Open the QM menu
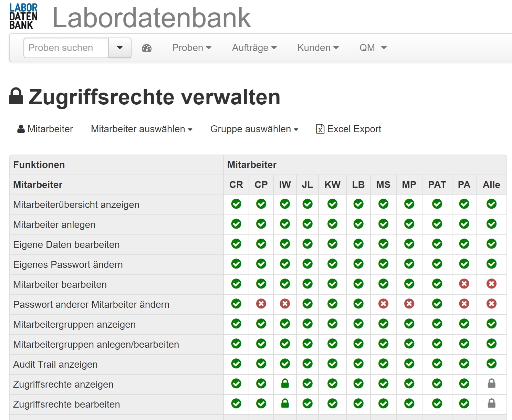This screenshot has width=512, height=420. coord(373,48)
